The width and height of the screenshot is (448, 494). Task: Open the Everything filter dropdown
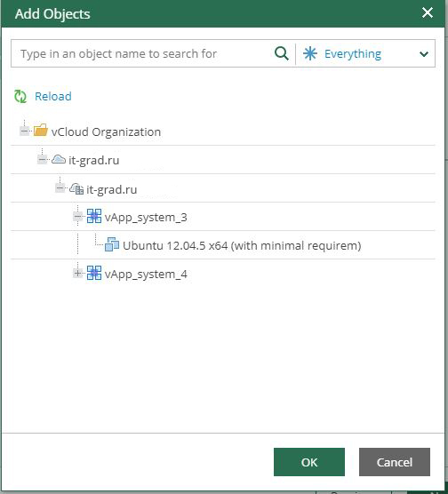point(366,53)
